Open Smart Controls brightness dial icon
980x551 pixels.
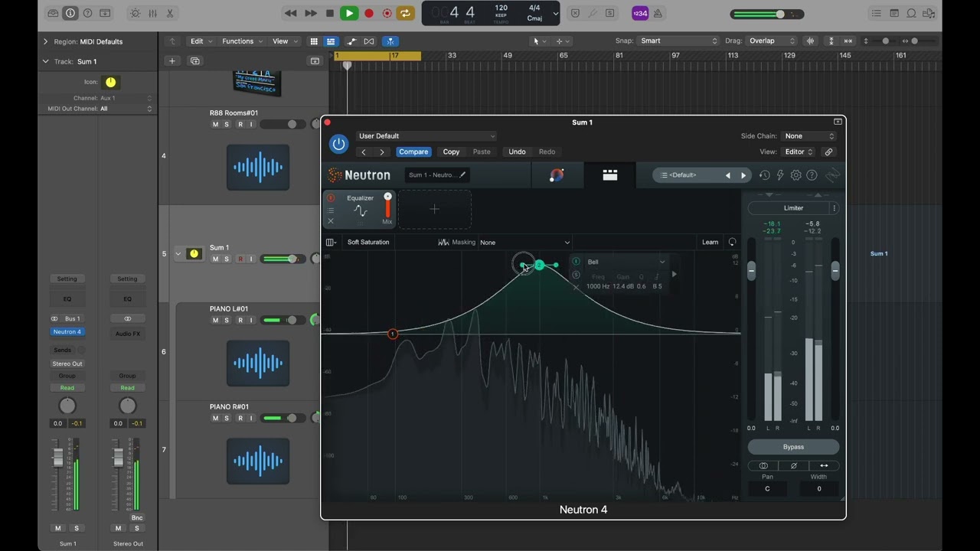coord(136,13)
